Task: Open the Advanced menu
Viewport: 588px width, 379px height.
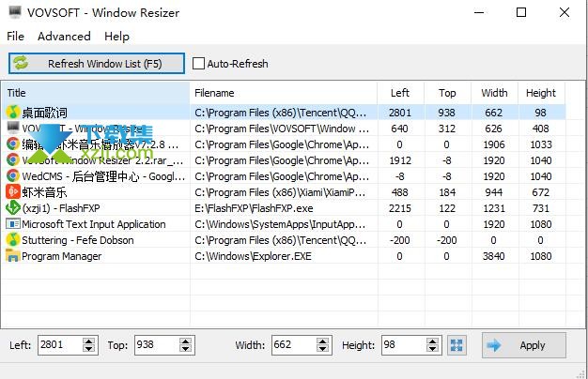Action: pyautogui.click(x=64, y=37)
